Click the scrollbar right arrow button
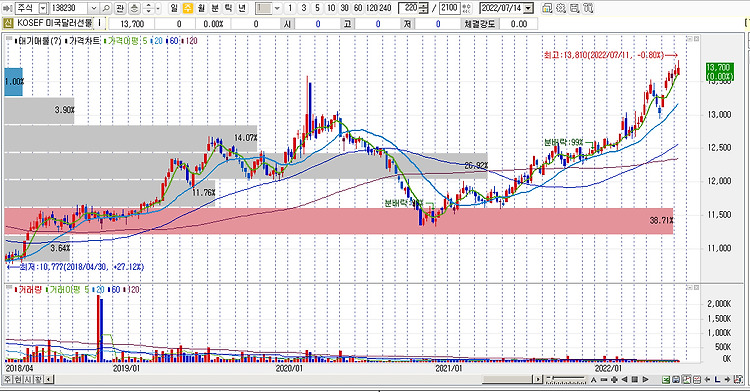The image size is (750, 392). [538, 380]
